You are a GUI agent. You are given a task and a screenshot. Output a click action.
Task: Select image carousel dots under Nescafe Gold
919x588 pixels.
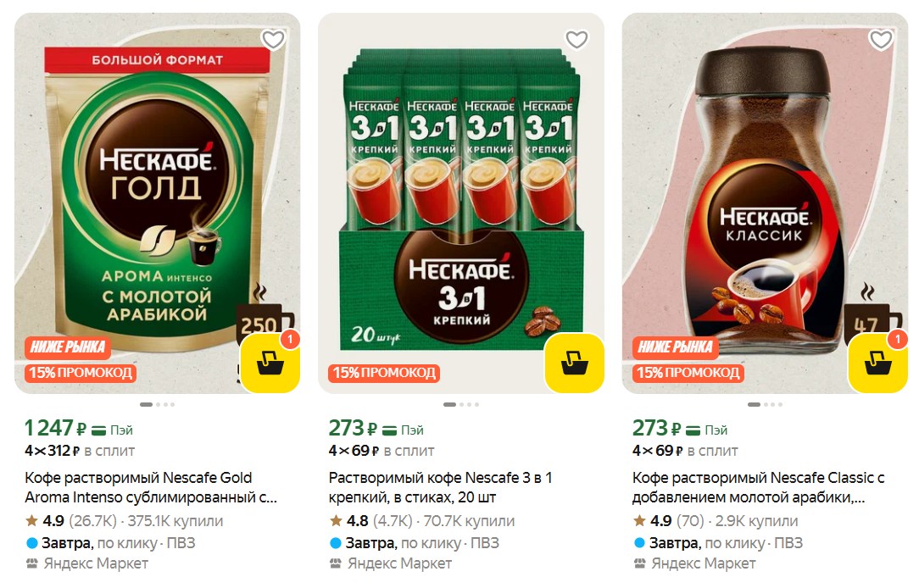(157, 405)
